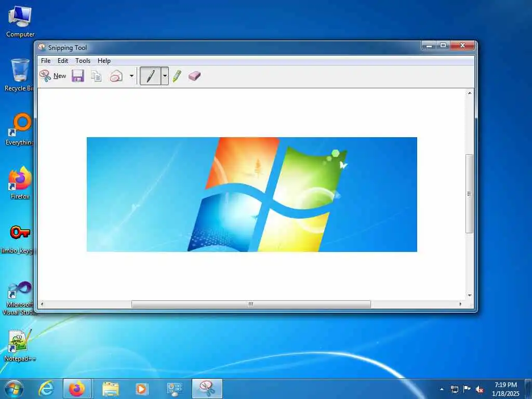Click vertical scrollbar down arrow

(470, 296)
